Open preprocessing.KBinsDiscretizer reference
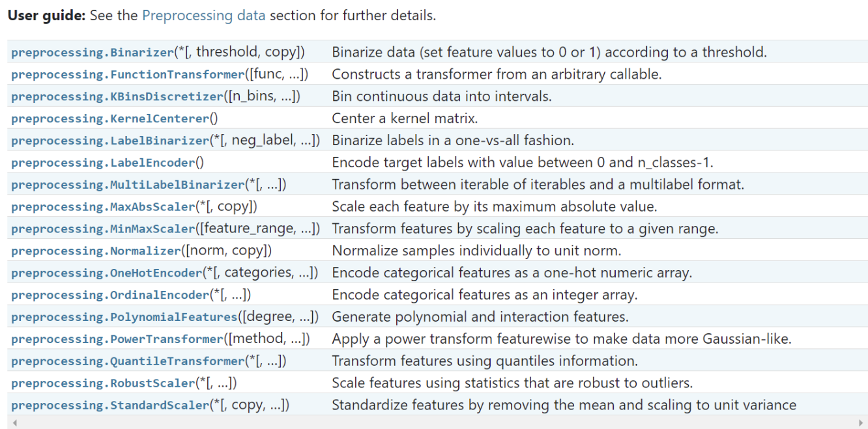Screen dimensions: 868x429 [117, 97]
